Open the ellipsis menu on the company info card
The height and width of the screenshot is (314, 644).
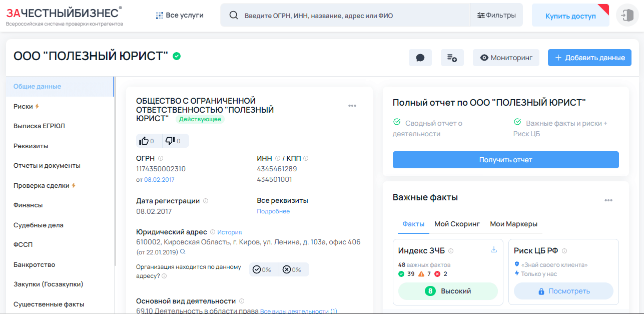(x=352, y=106)
